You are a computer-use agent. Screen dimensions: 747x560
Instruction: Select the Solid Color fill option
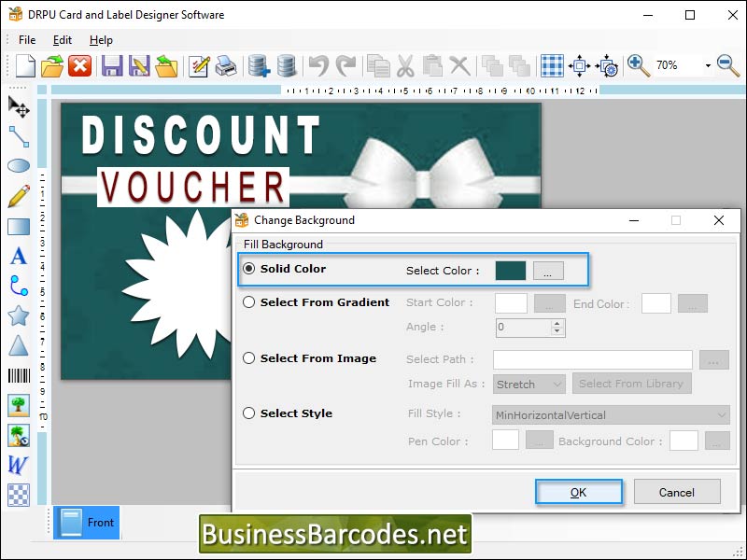(x=247, y=270)
